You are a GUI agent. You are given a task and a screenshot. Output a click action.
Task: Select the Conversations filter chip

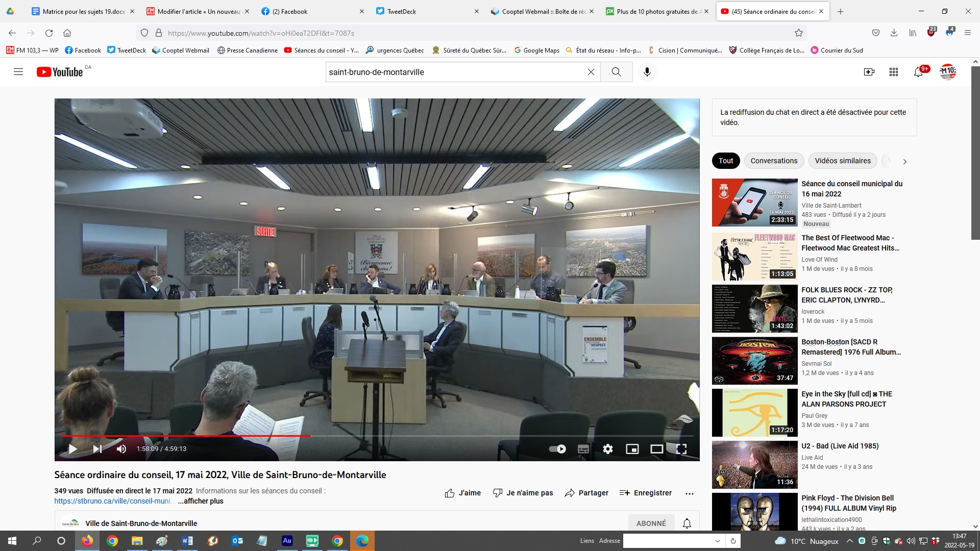tap(773, 161)
